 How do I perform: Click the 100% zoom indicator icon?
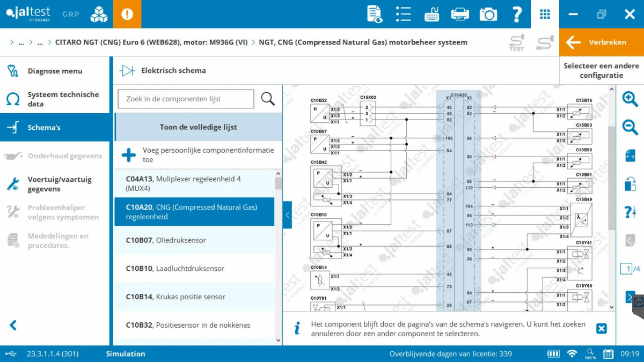pyautogui.click(x=590, y=354)
